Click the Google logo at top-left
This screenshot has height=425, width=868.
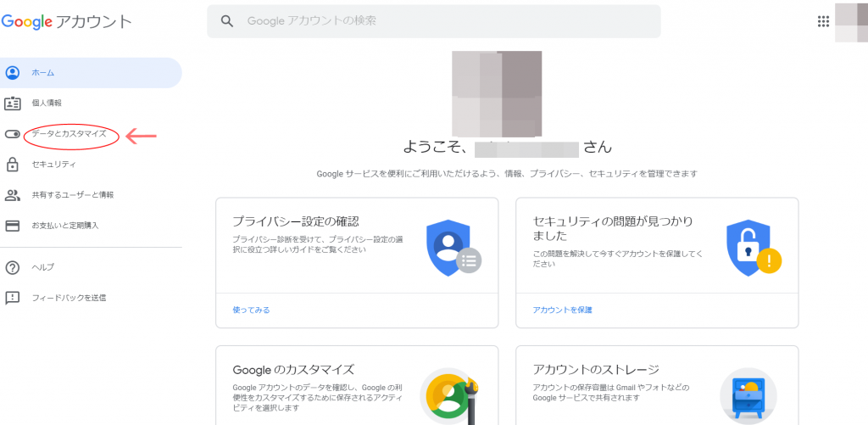pyautogui.click(x=26, y=22)
